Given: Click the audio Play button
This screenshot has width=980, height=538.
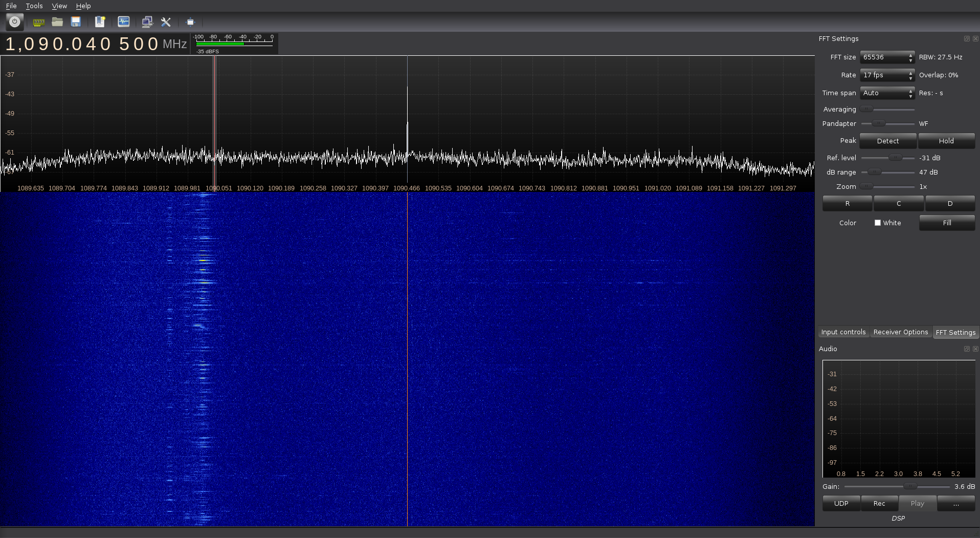Looking at the screenshot, I should [918, 503].
